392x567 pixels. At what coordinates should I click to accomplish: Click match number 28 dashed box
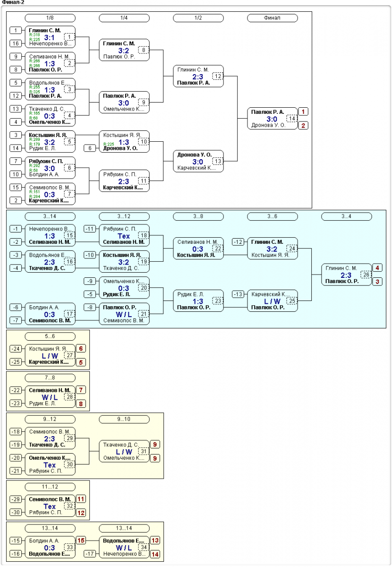point(69,397)
